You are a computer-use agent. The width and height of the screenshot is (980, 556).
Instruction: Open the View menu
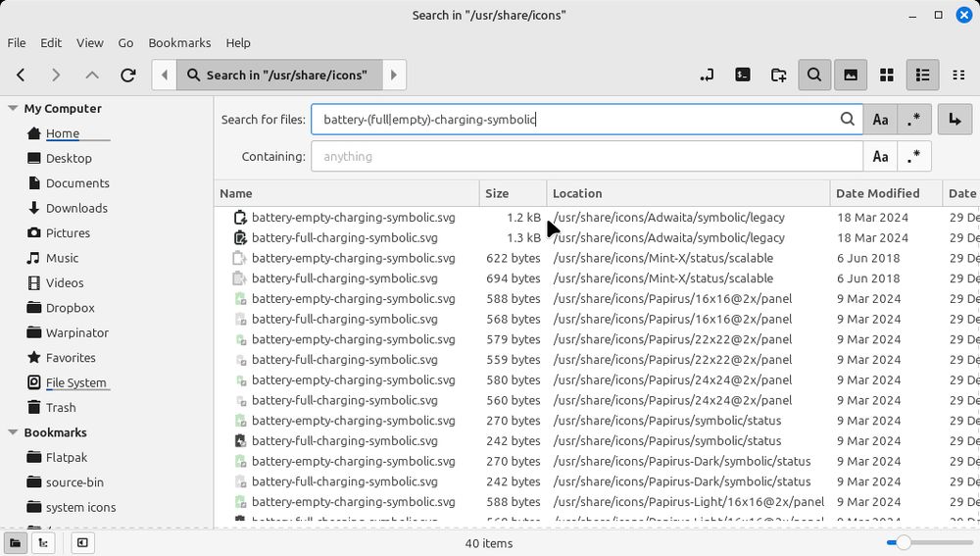click(90, 42)
